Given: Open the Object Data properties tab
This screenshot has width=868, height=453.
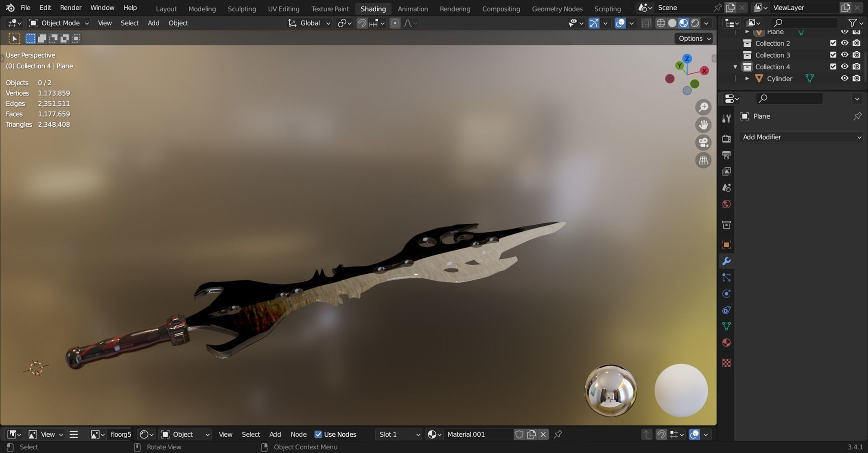Looking at the screenshot, I should tap(726, 326).
